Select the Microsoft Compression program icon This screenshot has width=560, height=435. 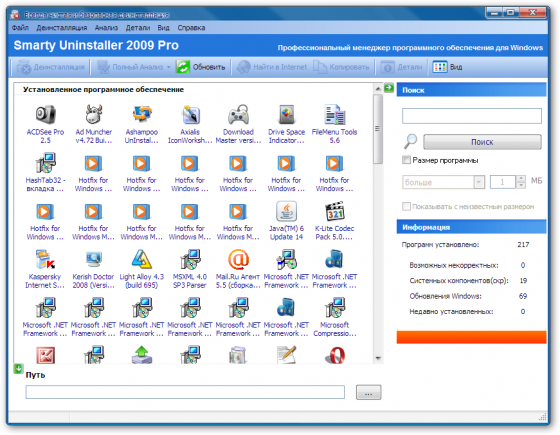tap(335, 308)
